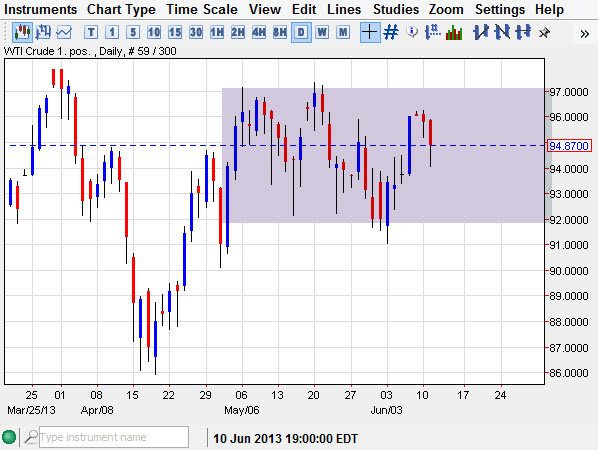Switch to the 10-minute time scale
Image resolution: width=598 pixels, height=450 pixels.
click(x=154, y=32)
